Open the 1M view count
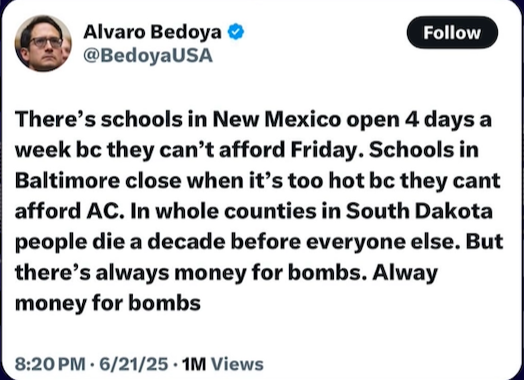Screen dimensions: 524x380 click(x=194, y=364)
